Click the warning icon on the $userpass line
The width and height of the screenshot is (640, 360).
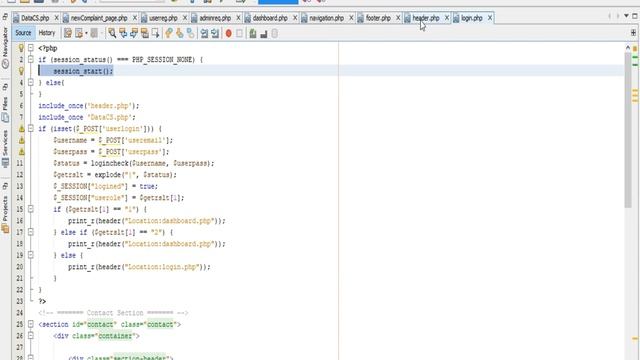[x=21, y=151]
